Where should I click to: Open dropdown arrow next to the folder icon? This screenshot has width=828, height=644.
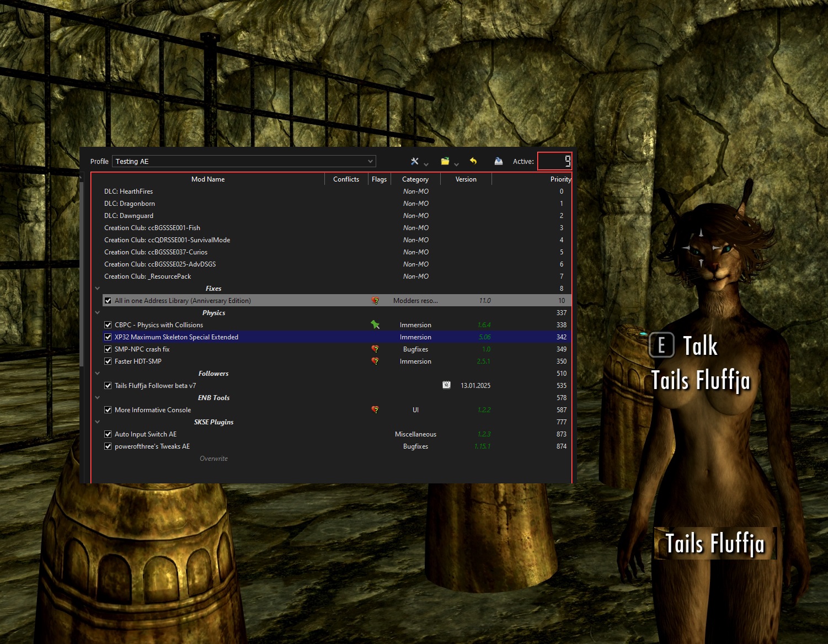point(456,164)
